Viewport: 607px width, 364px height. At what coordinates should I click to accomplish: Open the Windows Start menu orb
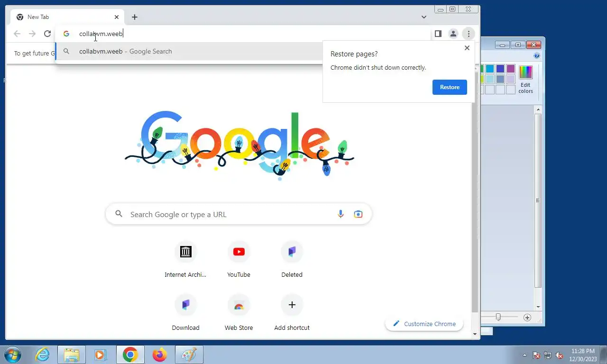click(x=12, y=355)
